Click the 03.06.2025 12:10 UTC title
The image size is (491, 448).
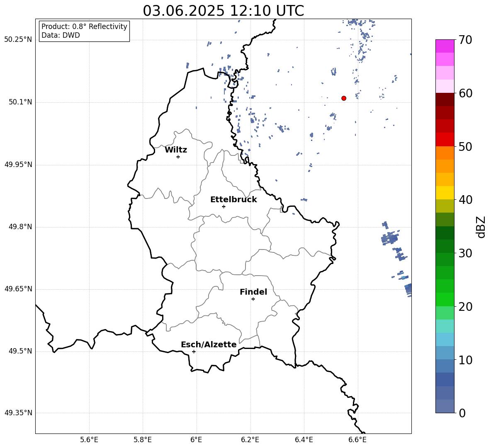pyautogui.click(x=223, y=11)
